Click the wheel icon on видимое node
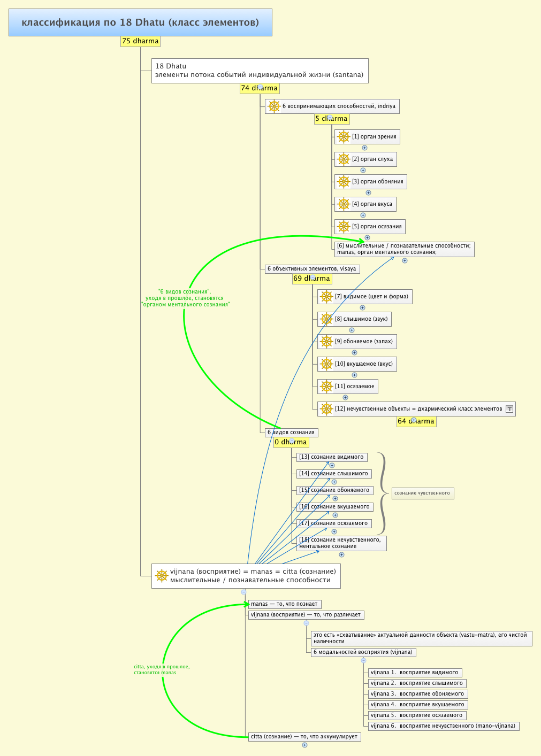The image size is (541, 756). (x=326, y=297)
